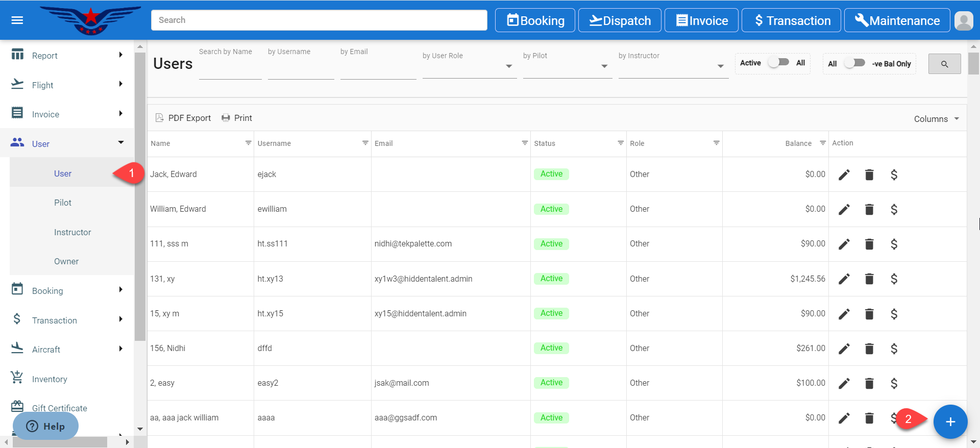This screenshot has width=980, height=448.
Task: Select Instructor in the User submenu
Action: 72,233
